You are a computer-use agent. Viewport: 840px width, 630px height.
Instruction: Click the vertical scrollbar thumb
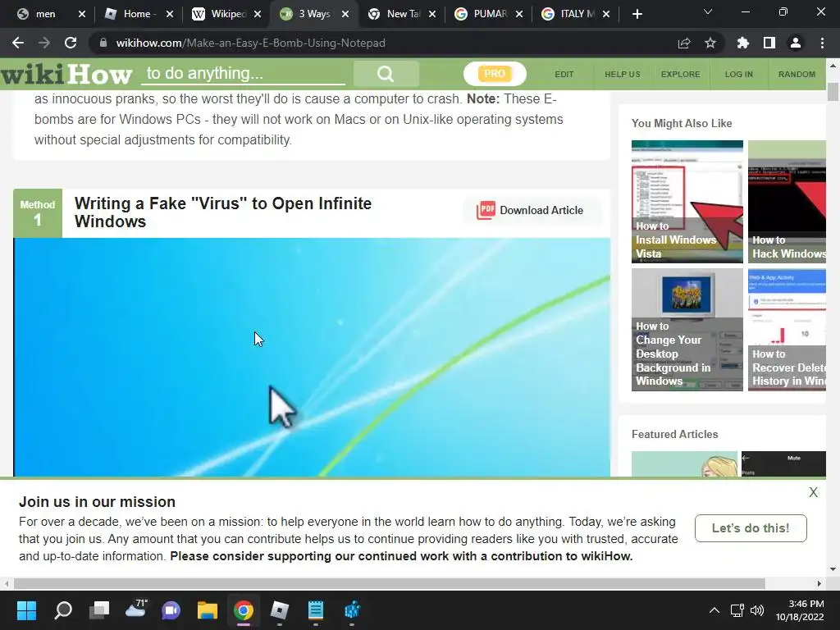click(833, 92)
